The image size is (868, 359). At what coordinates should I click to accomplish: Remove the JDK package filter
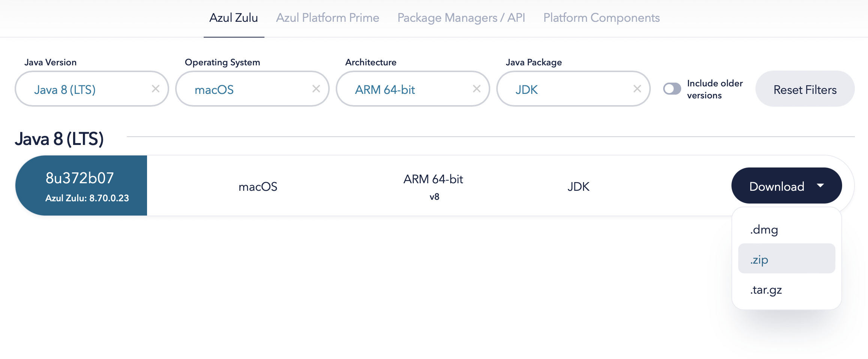637,89
